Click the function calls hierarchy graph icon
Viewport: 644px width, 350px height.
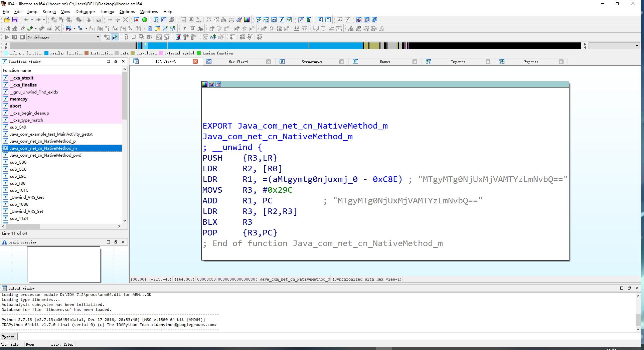(358, 28)
